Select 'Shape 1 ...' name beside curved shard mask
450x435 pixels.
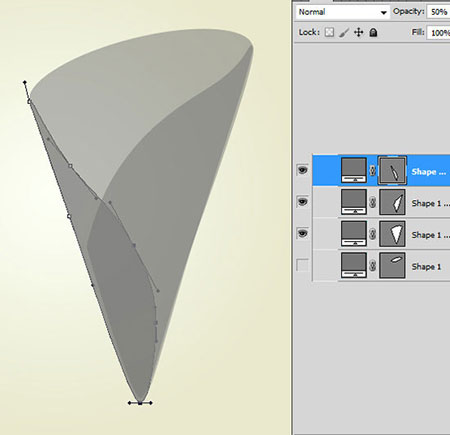(x=430, y=203)
